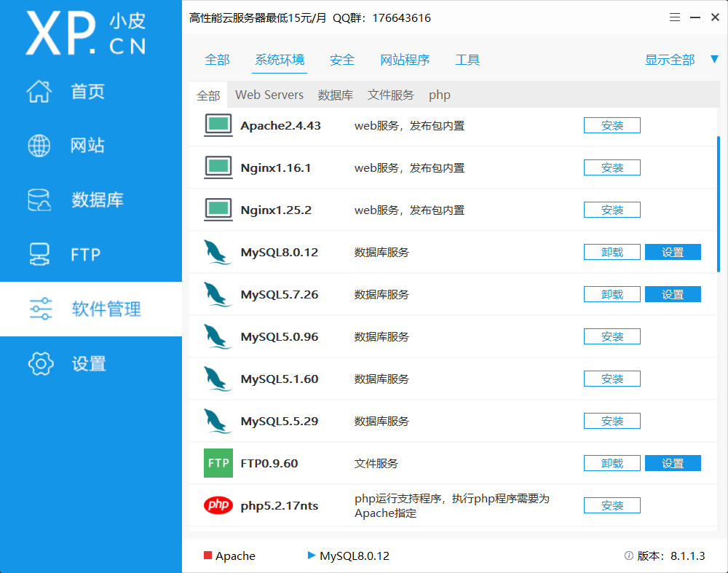The width and height of the screenshot is (728, 573).
Task: Uninstall MySQL8.0.12 with 卸载 button
Action: [x=612, y=252]
